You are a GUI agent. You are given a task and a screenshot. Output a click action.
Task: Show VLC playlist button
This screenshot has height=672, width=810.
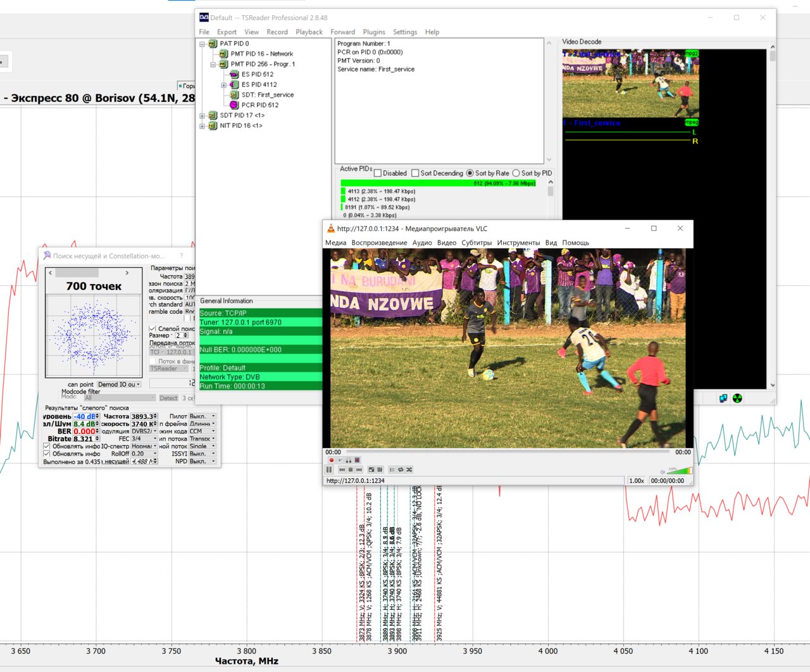tap(392, 470)
